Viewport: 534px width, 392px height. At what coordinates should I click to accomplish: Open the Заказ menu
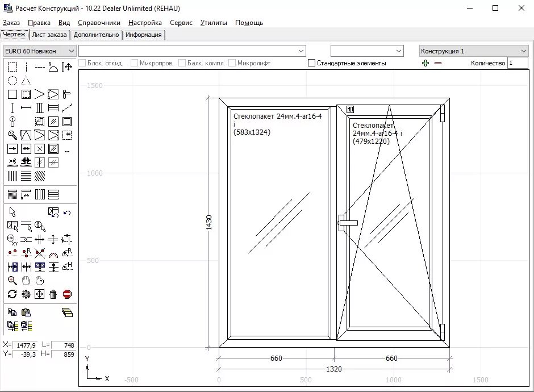point(11,23)
